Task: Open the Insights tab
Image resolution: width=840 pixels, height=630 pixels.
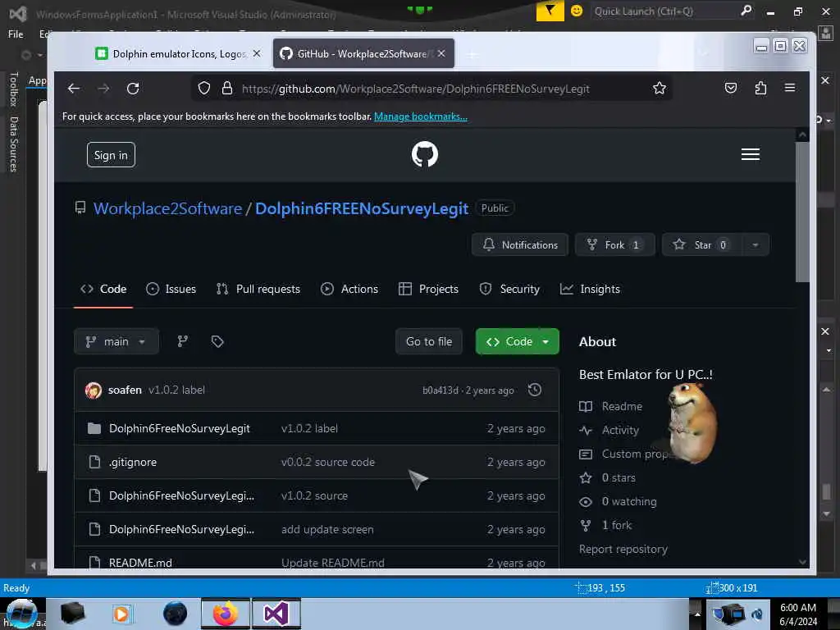Action: tap(590, 289)
